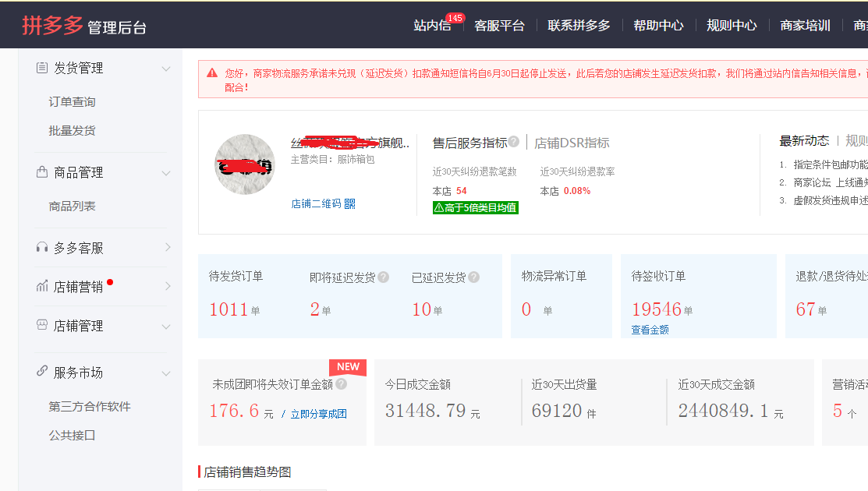This screenshot has width=868, height=491.
Task: Click the 服务市场 link icon
Action: coord(42,371)
